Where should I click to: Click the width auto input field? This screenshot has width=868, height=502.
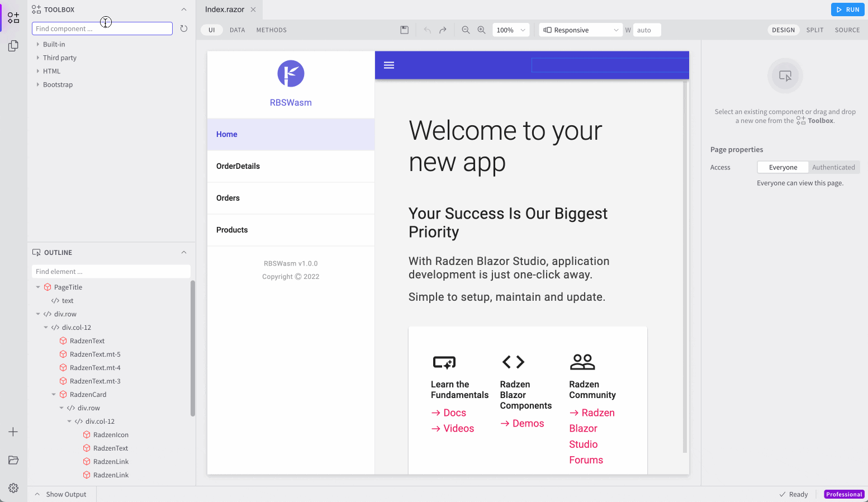click(x=647, y=30)
